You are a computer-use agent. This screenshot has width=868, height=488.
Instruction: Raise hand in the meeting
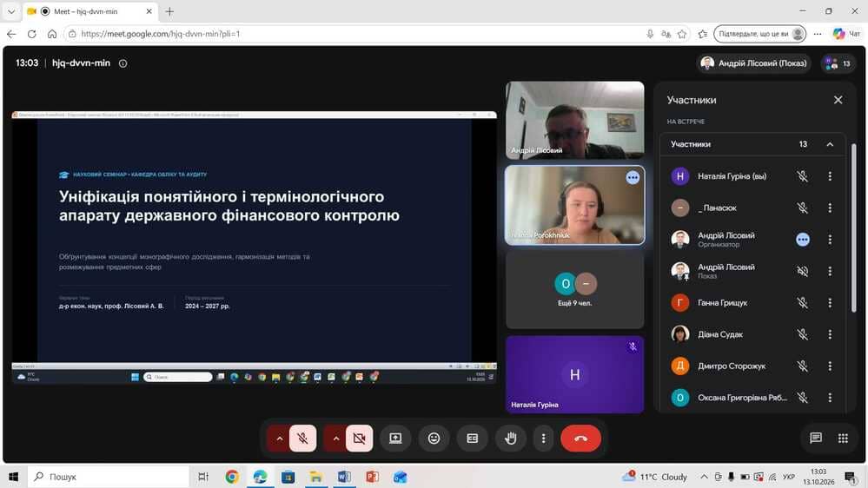[x=510, y=439]
